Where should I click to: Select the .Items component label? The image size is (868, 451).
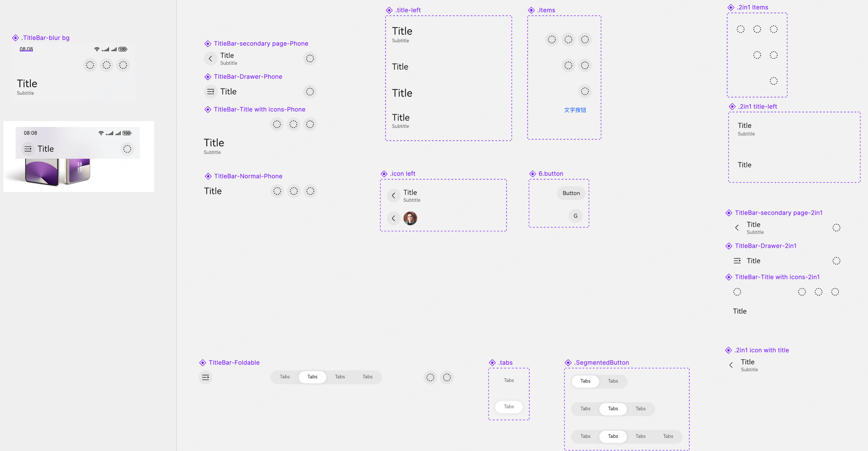546,10
